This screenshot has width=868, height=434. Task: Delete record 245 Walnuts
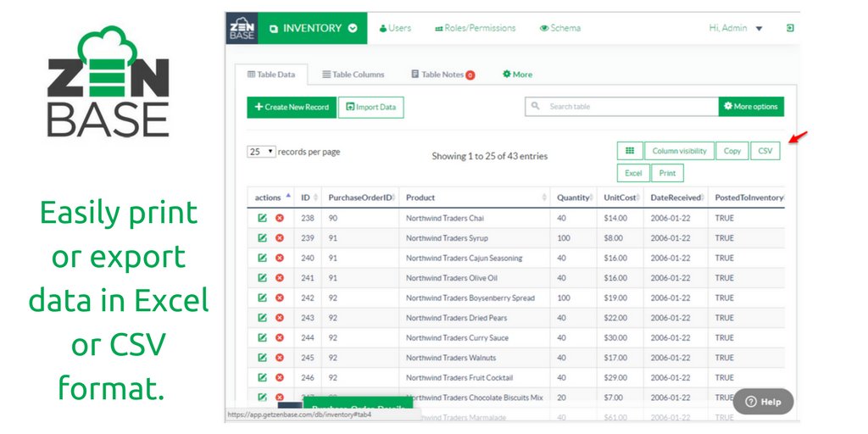click(280, 358)
